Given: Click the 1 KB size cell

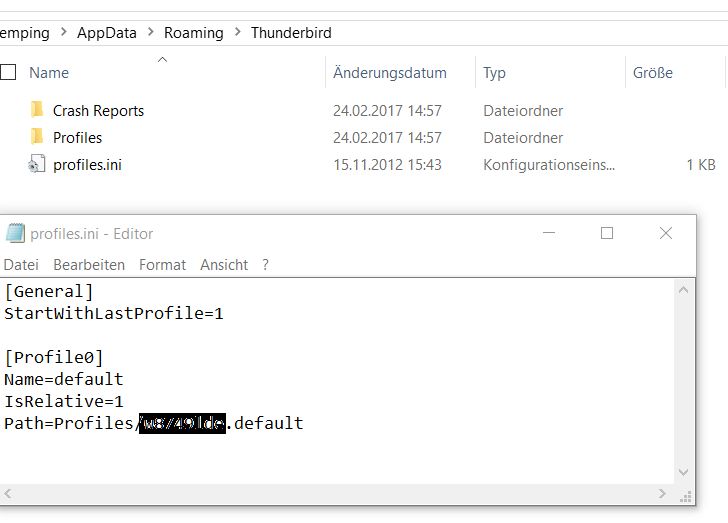Looking at the screenshot, I should pyautogui.click(x=701, y=165).
